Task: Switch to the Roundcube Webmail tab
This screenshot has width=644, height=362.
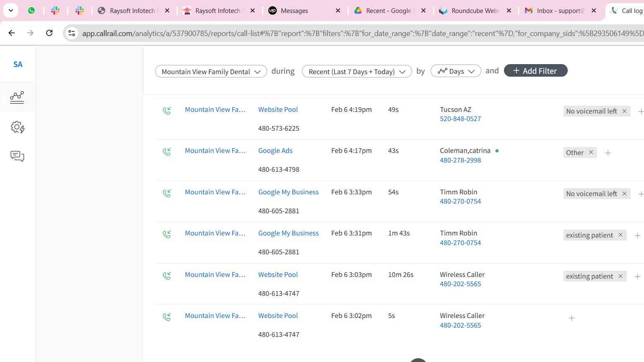Action: (475, 10)
